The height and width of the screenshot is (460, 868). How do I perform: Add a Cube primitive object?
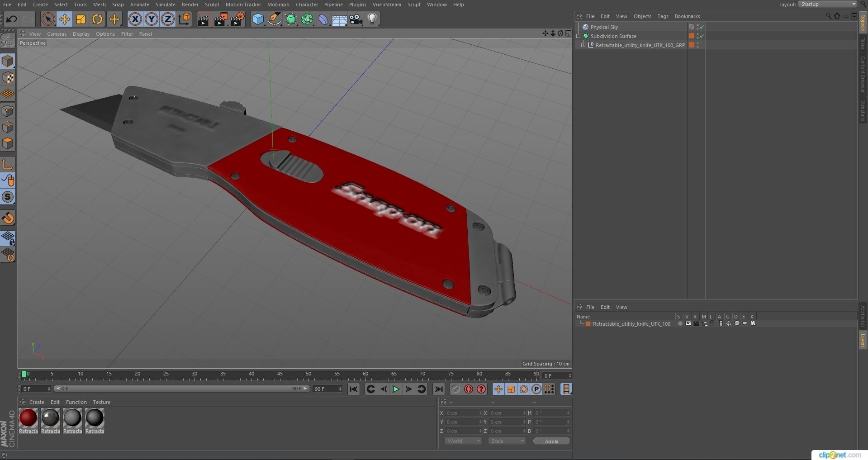(258, 19)
